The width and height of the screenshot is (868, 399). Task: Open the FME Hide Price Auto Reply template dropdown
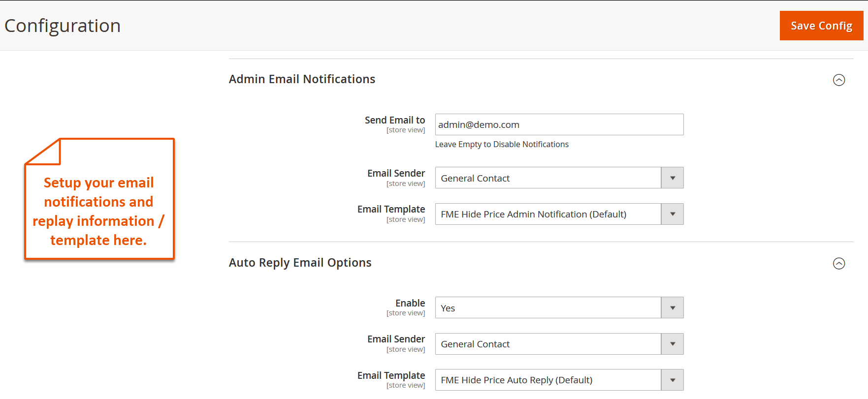[559, 380]
